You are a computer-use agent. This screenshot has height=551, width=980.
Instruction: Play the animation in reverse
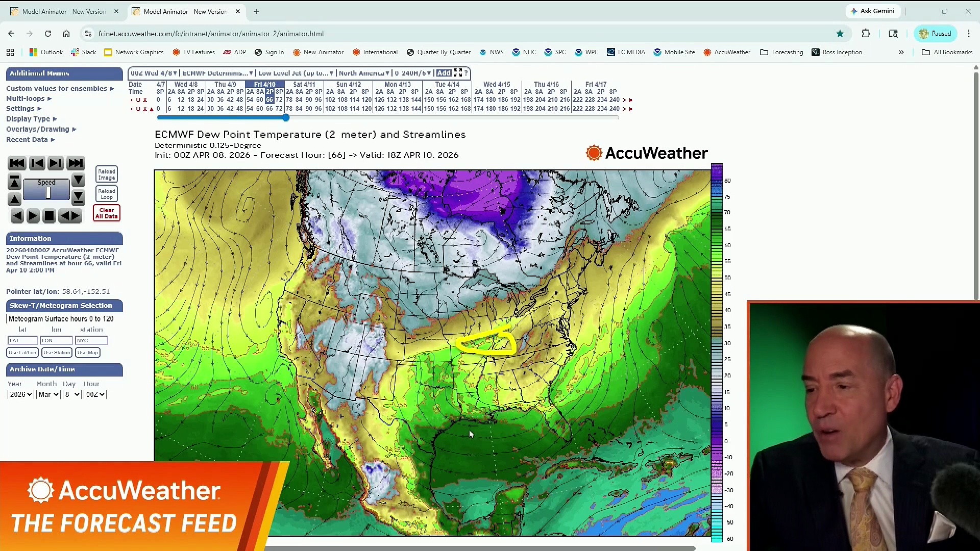(x=17, y=216)
